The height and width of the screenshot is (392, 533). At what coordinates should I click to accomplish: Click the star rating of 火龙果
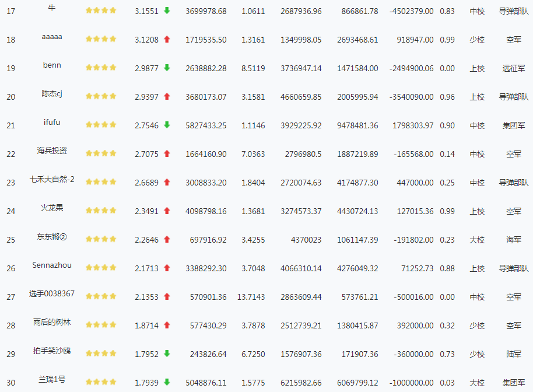tap(101, 211)
